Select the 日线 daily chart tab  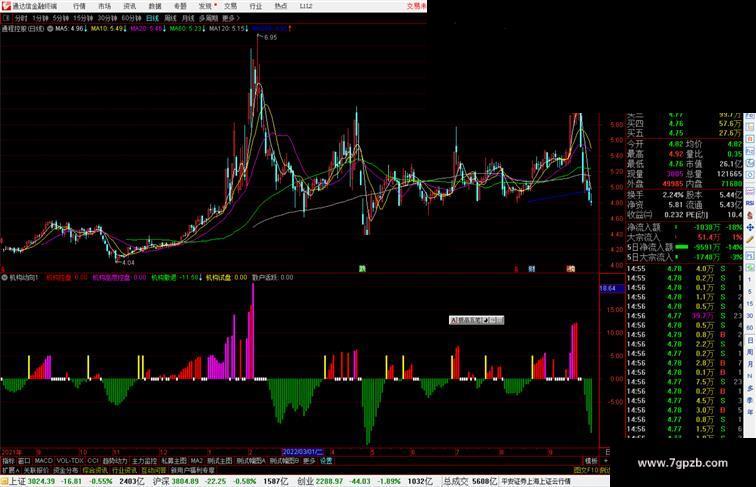point(152,18)
